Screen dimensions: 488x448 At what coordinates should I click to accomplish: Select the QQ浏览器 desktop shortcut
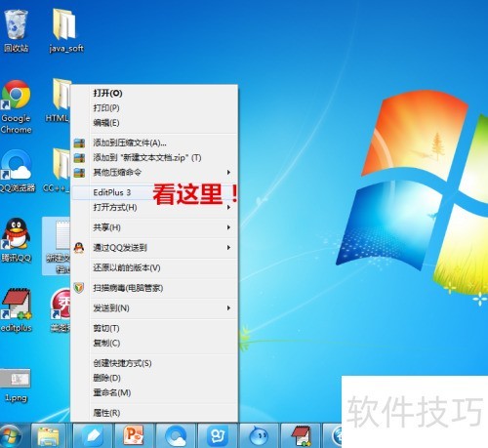[x=17, y=171]
